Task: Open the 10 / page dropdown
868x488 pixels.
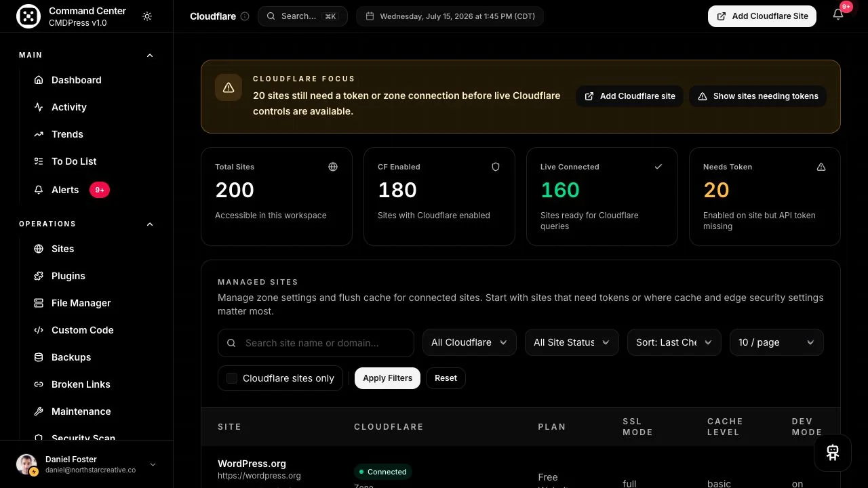Action: tap(776, 342)
